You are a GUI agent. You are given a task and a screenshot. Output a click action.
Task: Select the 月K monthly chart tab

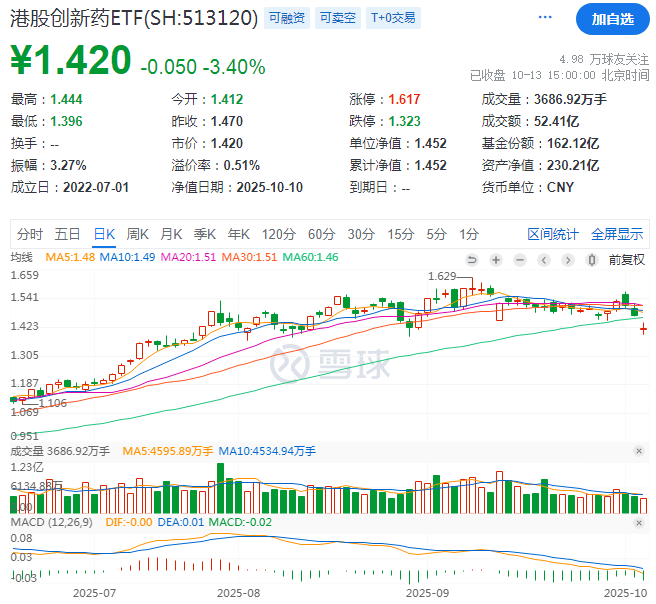pos(171,234)
